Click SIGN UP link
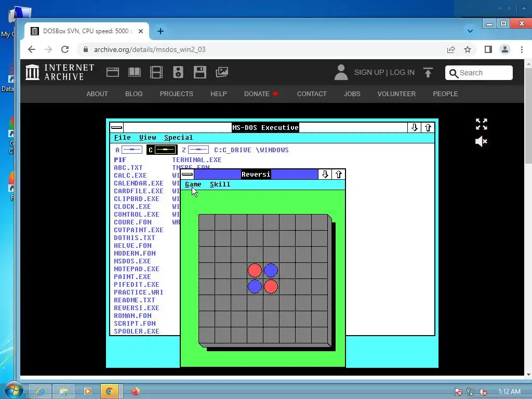532x399 pixels. tap(369, 73)
